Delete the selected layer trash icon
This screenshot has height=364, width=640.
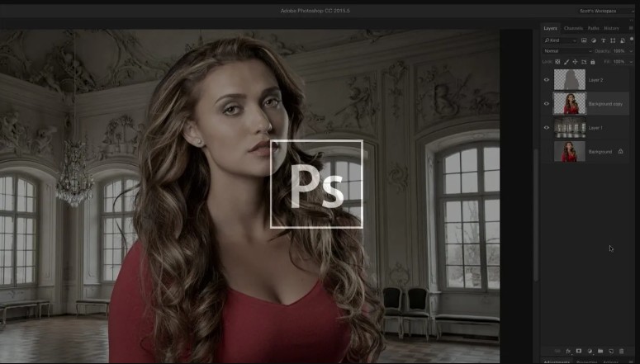pyautogui.click(x=622, y=351)
